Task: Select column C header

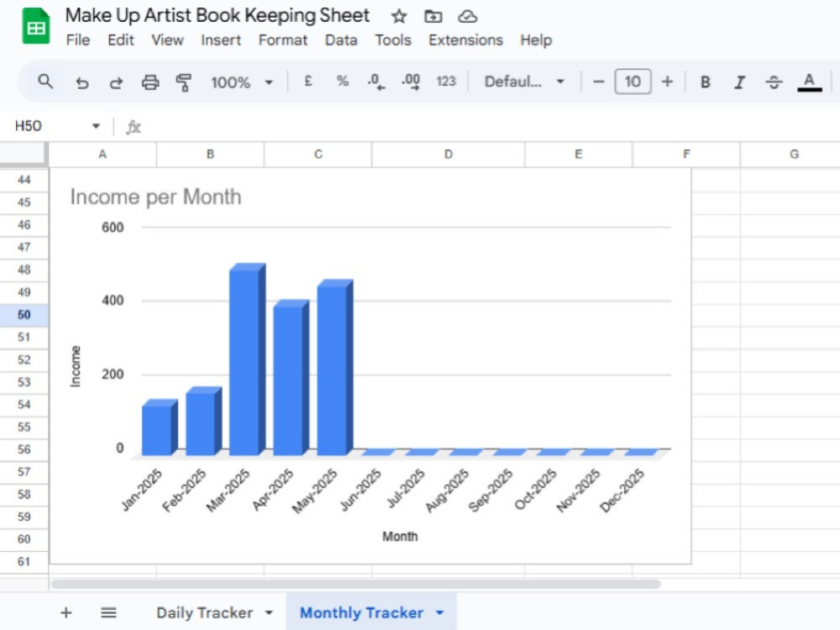Action: 318,155
